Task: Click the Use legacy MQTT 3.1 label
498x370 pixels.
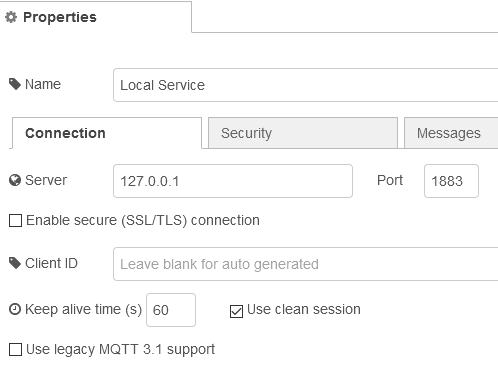Action: 120,350
